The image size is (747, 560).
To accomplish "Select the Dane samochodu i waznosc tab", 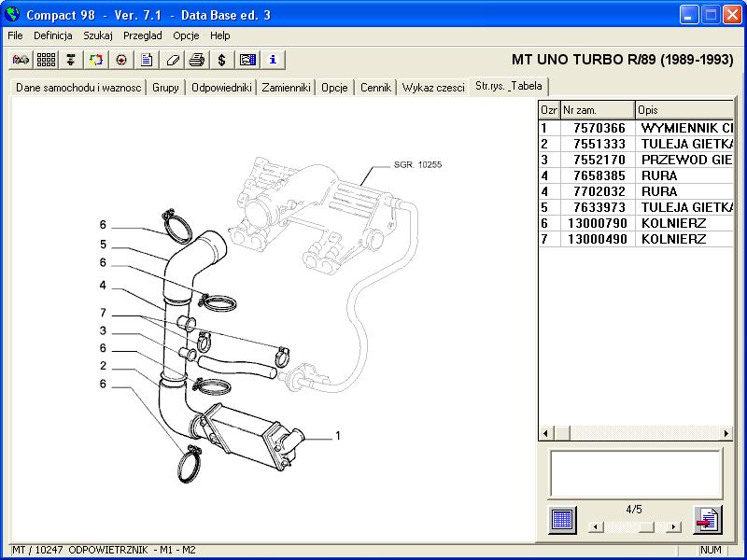I will [x=78, y=88].
